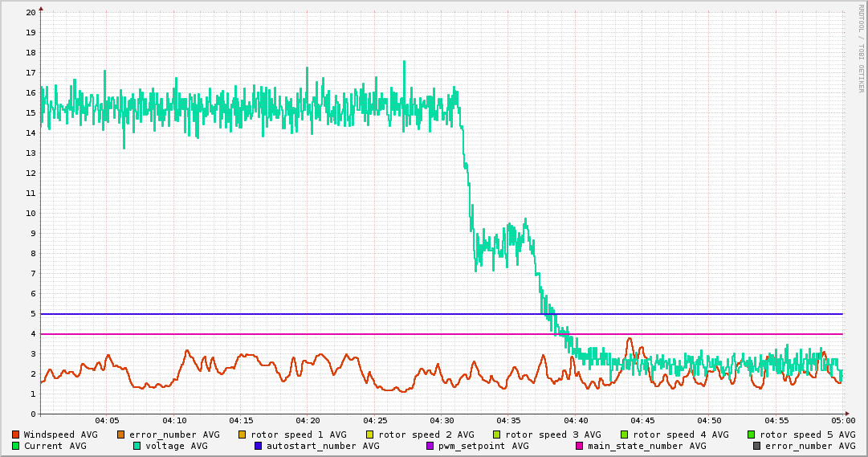868x457 pixels.
Task: Click the rotor speed 1 legend swatch
Action: [242, 435]
